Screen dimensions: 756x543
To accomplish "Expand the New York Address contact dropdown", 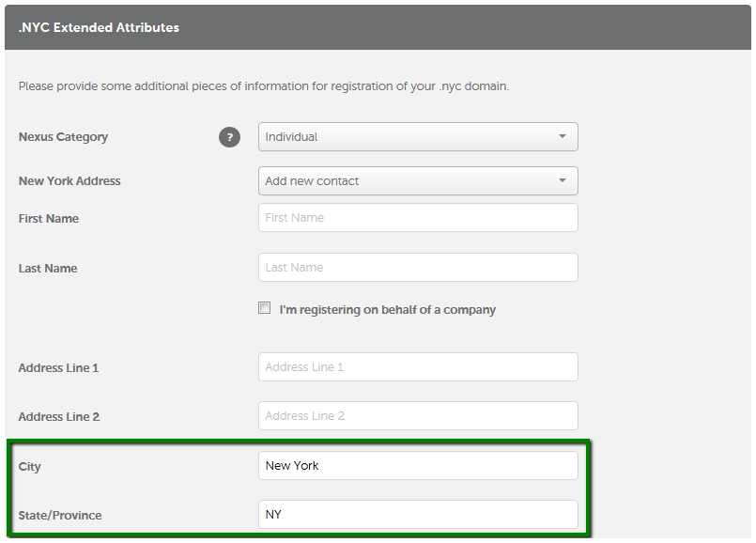I will coord(418,180).
